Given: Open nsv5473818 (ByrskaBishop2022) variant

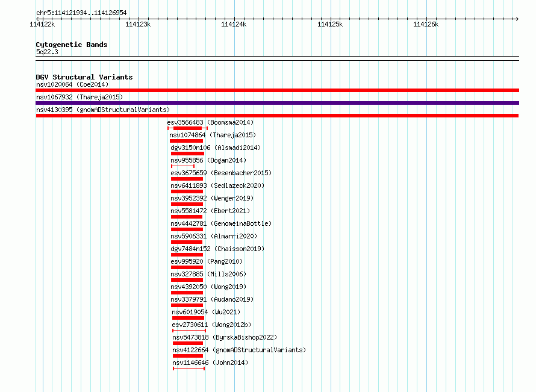Looking at the screenshot, I should point(225,337).
